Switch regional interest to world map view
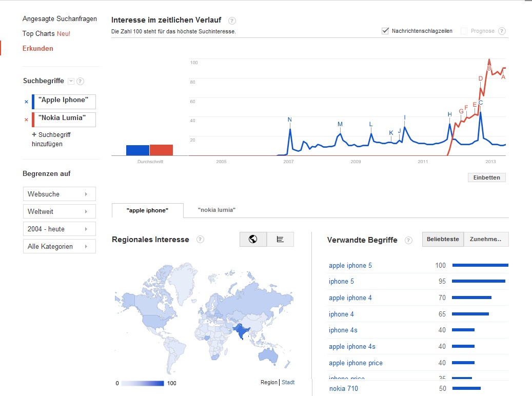Screen dimensions: 532x396 click(253, 240)
